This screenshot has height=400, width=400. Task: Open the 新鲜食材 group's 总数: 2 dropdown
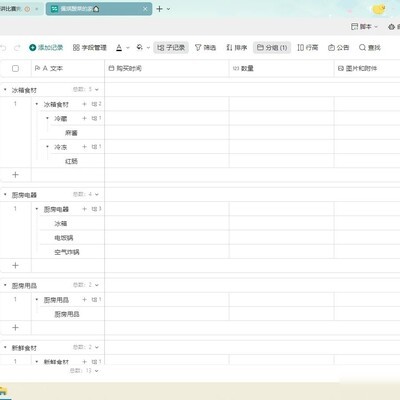86,347
